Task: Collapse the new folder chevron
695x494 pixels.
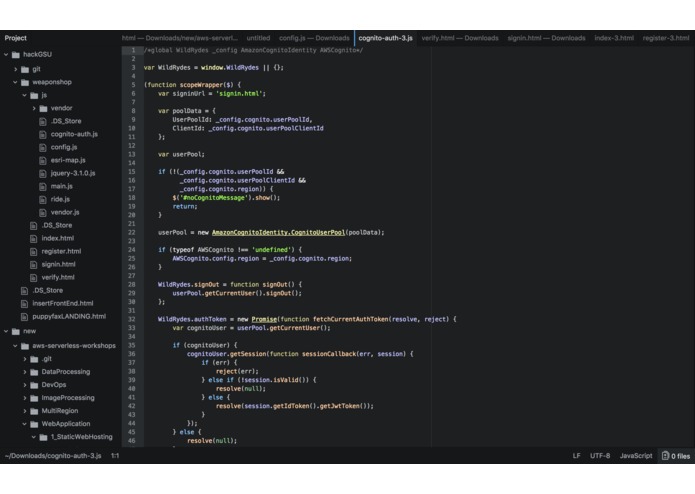Action: [x=6, y=331]
